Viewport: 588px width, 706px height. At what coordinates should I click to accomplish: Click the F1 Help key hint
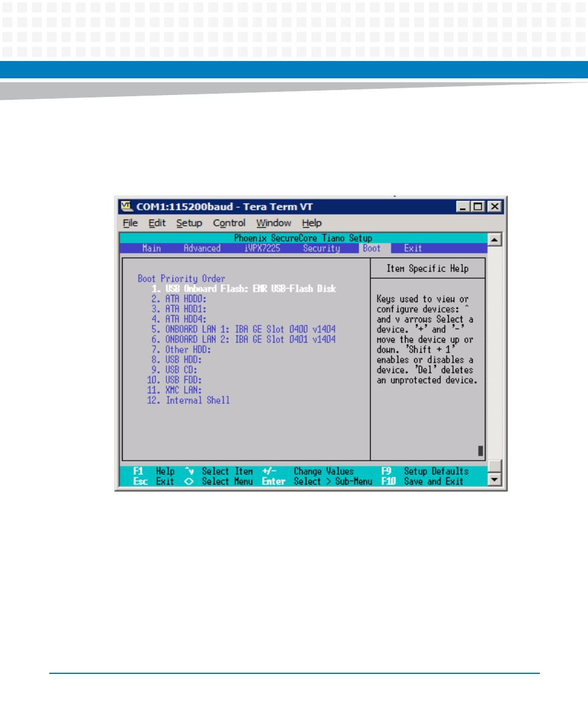154,472
